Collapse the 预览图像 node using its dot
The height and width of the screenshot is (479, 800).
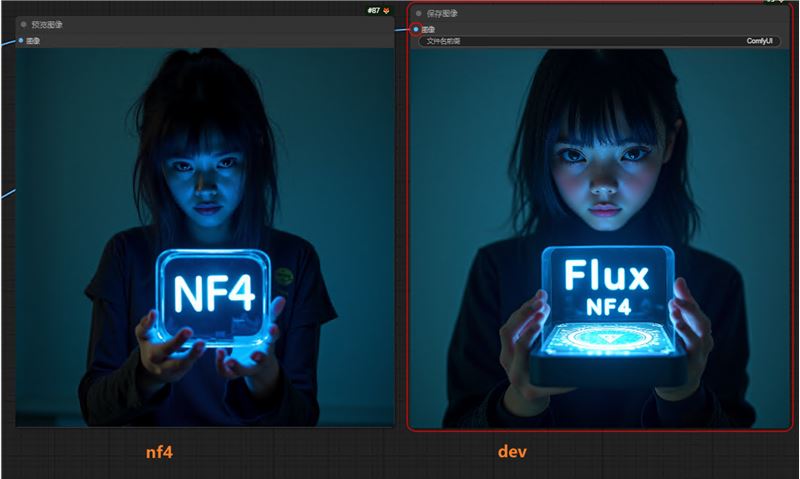(23, 24)
